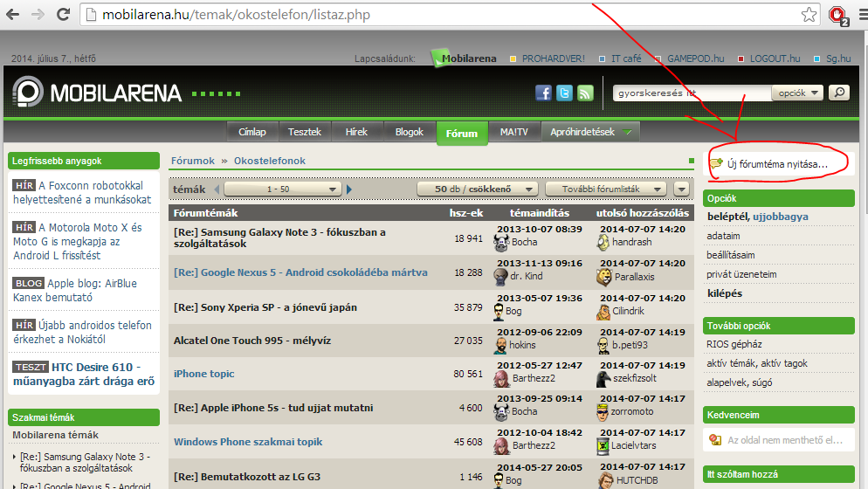868x489 pixels.
Task: Expand További fórumlisták dropdown
Action: 606,189
